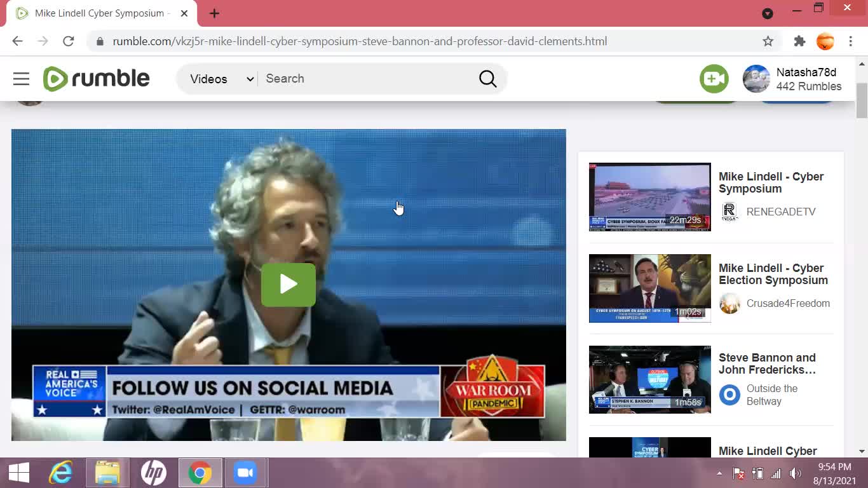
Task: Open RENEGADETV channel link
Action: point(780,212)
